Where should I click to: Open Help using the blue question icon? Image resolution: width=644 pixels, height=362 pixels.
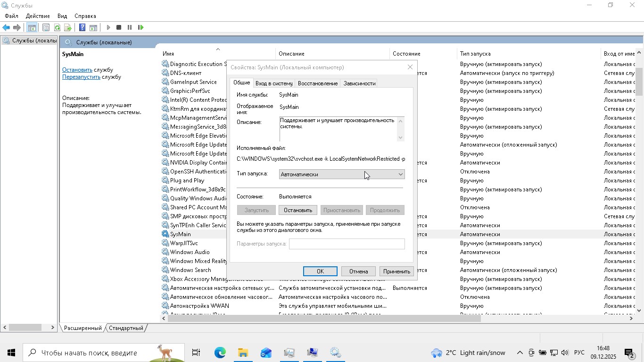82,27
